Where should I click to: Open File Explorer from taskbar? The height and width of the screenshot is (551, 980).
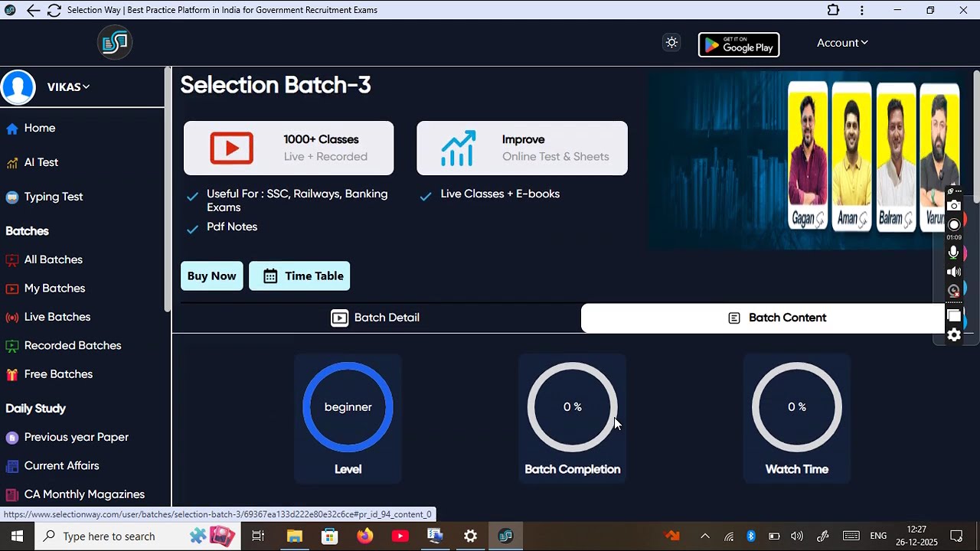(295, 536)
